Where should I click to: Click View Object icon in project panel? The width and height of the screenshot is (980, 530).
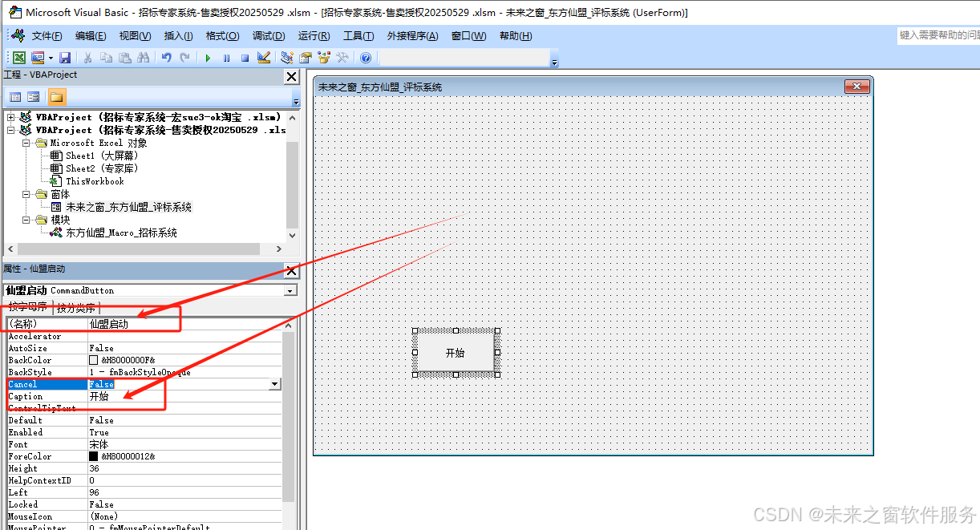click(34, 97)
